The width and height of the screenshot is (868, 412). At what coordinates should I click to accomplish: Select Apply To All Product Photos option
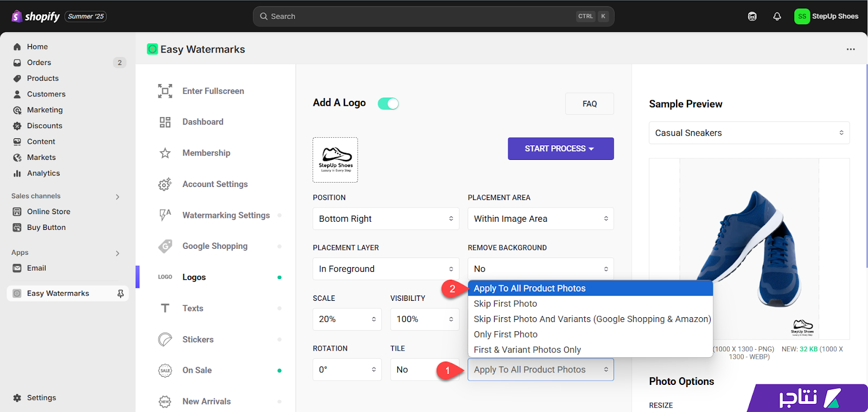point(590,288)
